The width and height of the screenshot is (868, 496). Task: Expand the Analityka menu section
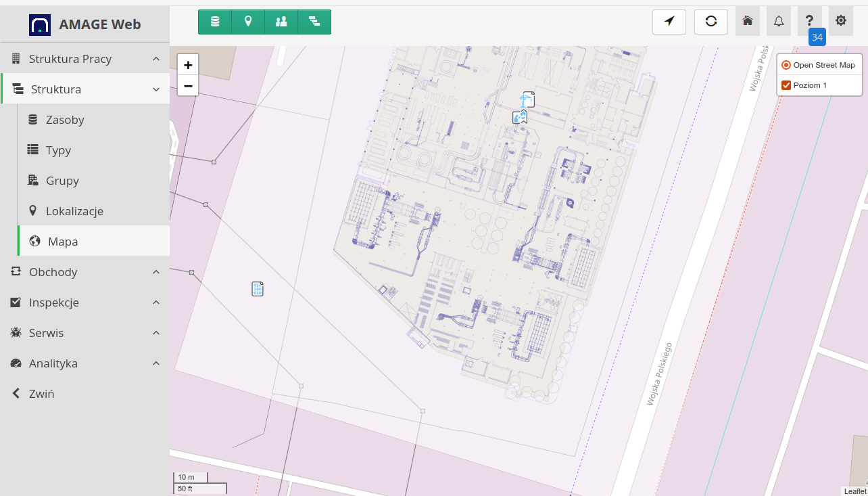85,363
